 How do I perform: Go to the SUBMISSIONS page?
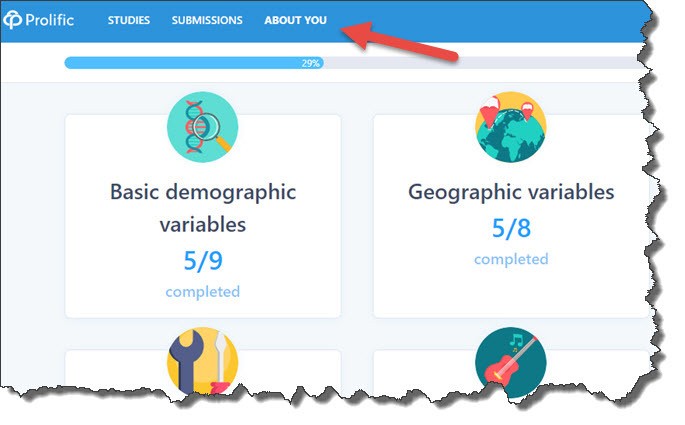click(x=207, y=20)
